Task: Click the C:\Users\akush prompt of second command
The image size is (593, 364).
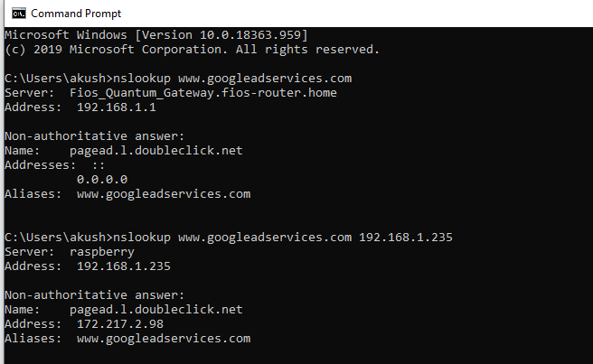Action: pyautogui.click(x=56, y=238)
